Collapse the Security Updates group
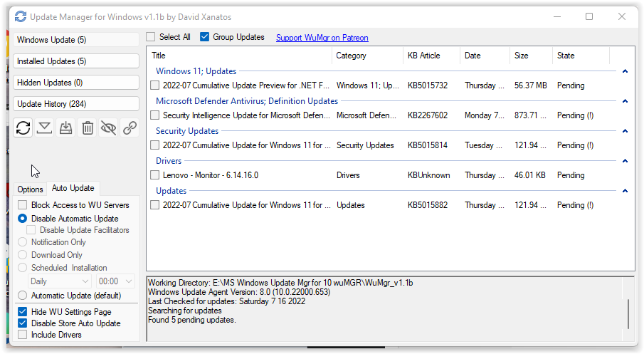This screenshot has width=644, height=354. (625, 131)
